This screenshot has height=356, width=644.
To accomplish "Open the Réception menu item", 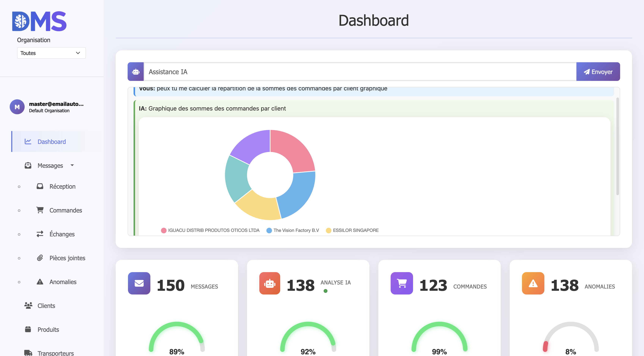I will [x=62, y=186].
